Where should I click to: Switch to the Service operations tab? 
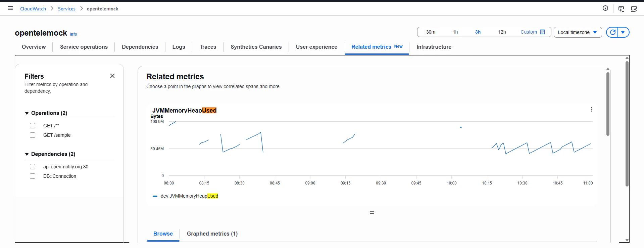(x=84, y=47)
